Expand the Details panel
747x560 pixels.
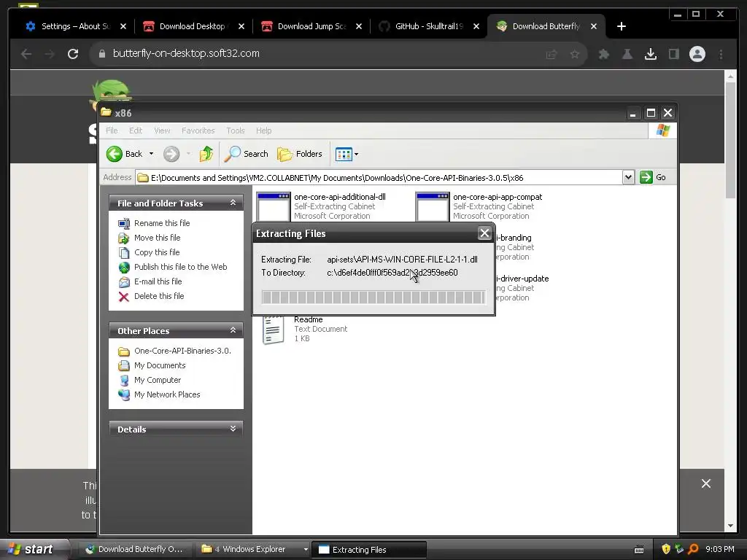tap(233, 429)
